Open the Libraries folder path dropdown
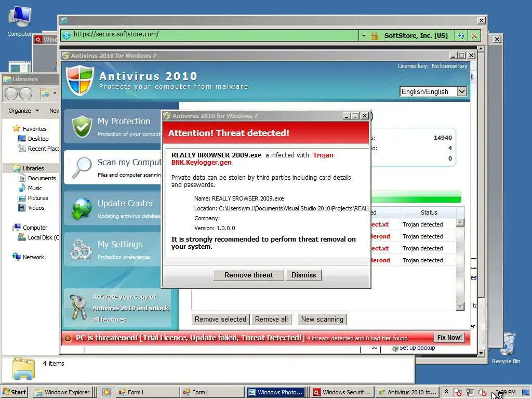532x399 pixels. 55,94
